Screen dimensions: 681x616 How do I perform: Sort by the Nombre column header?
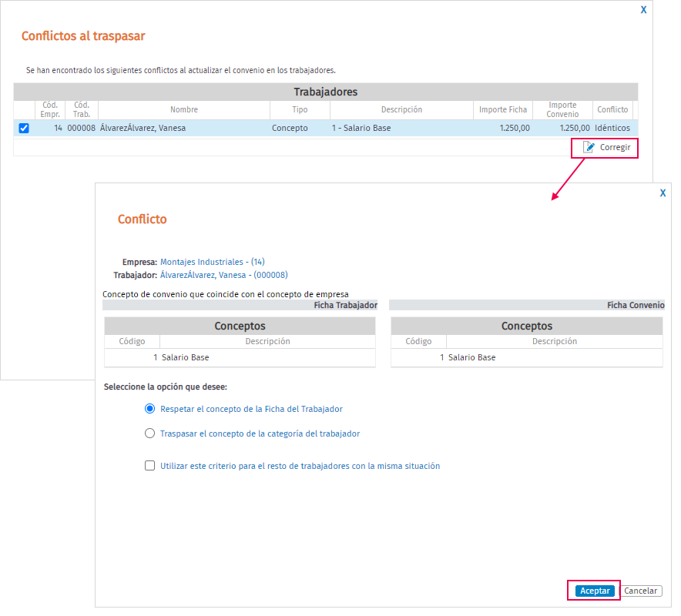pos(184,110)
